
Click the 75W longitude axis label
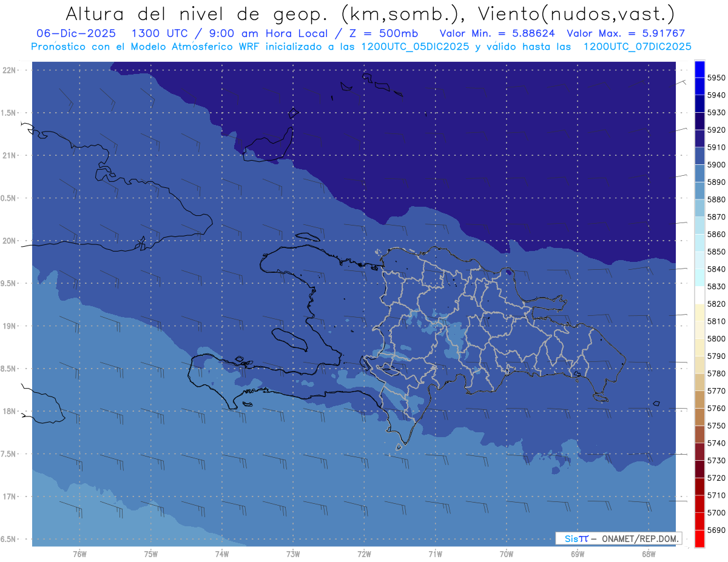[x=150, y=554]
